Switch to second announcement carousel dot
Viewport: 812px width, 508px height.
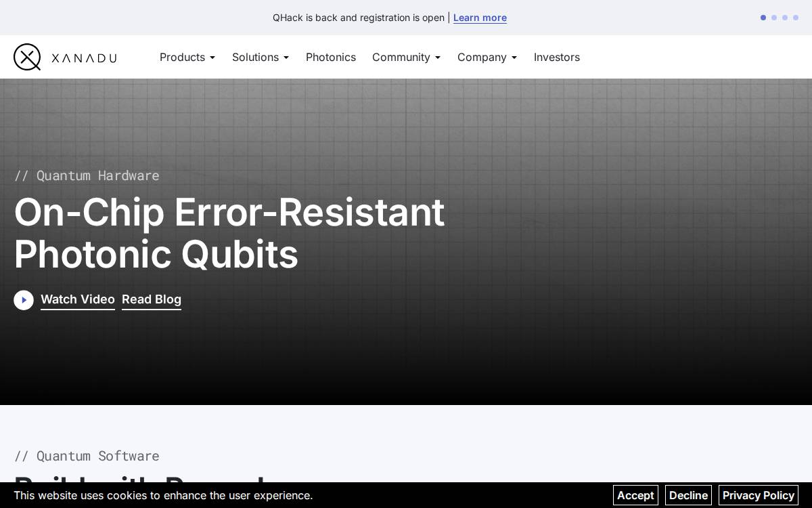click(x=774, y=18)
